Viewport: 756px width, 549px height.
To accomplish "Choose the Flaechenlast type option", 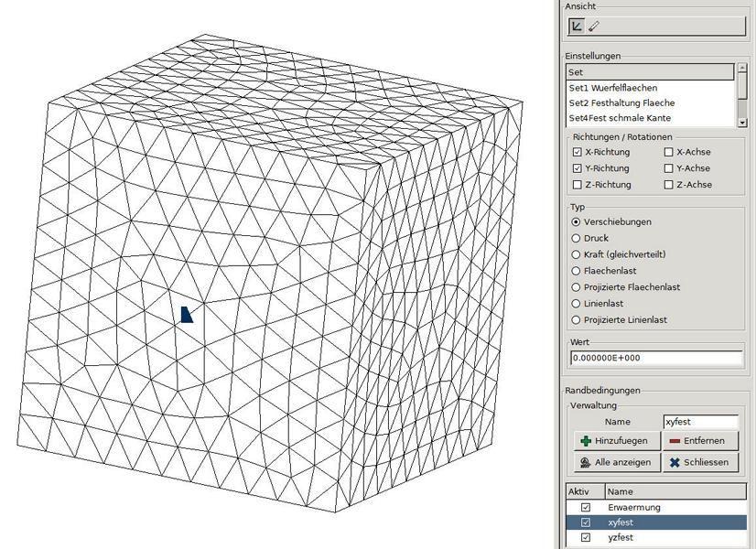I will (576, 271).
